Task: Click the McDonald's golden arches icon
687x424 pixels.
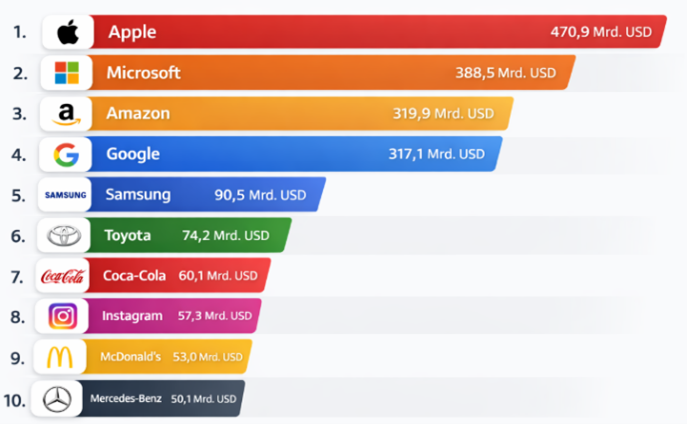Action: click(60, 357)
